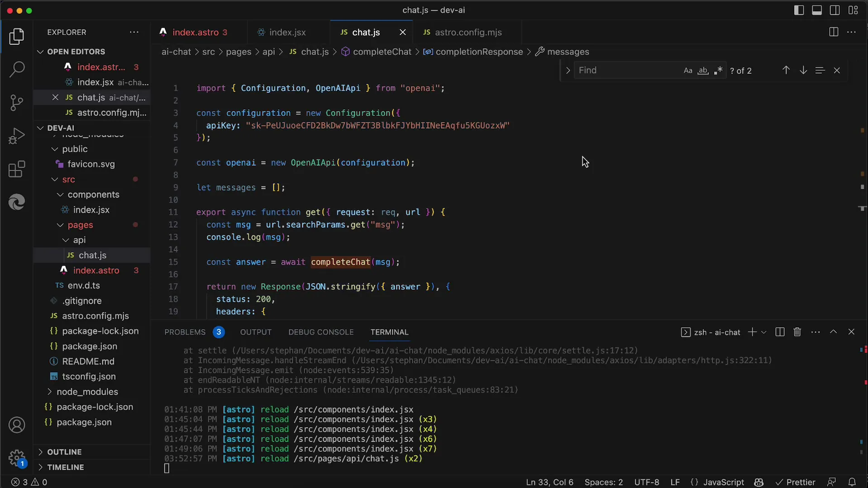This screenshot has height=488, width=868.
Task: Open Explorer views and more actions menu
Action: (134, 32)
